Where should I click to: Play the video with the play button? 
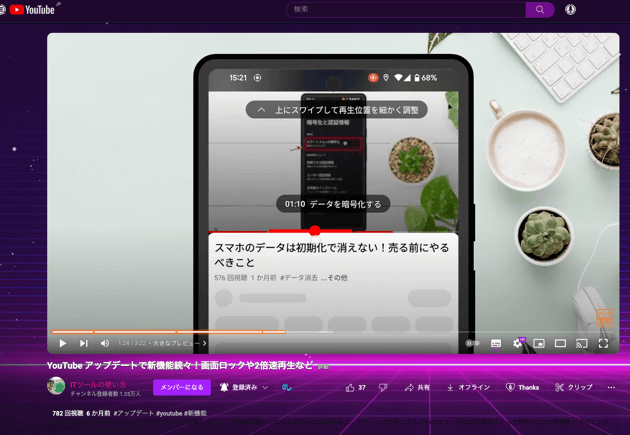coord(62,343)
